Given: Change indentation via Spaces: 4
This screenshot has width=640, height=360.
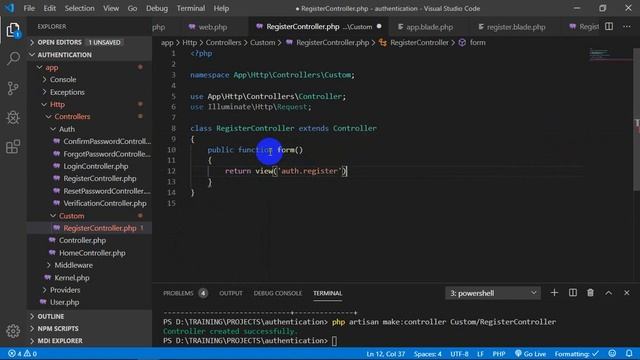Looking at the screenshot, I should click(428, 353).
